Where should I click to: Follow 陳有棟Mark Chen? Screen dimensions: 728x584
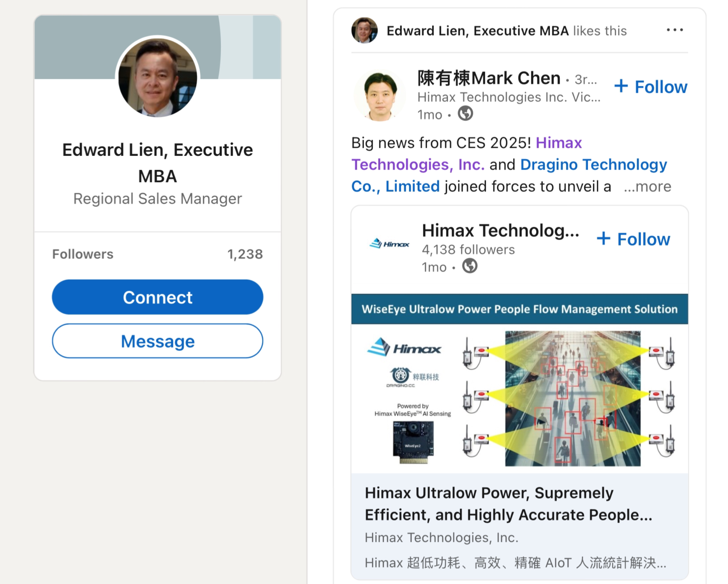coord(651,87)
